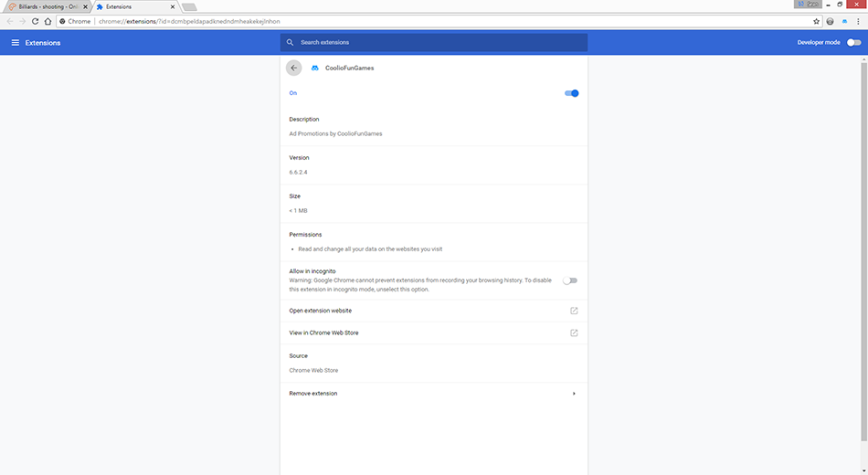Enable the Allow in incognito toggle
This screenshot has width=868, height=475.
571,280
